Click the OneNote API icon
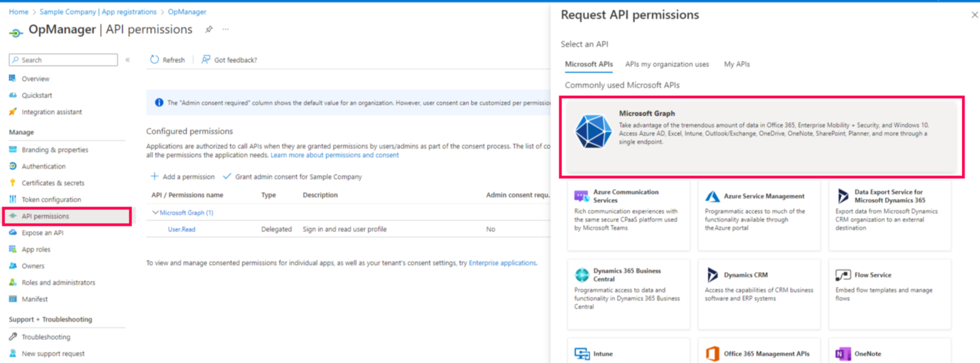980x363 pixels. (x=843, y=354)
